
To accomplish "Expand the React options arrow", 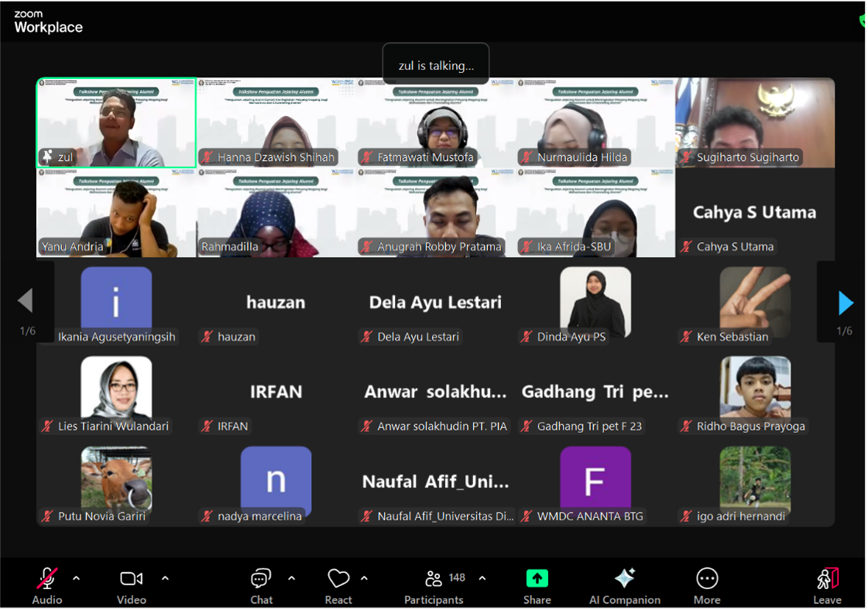I will [364, 578].
